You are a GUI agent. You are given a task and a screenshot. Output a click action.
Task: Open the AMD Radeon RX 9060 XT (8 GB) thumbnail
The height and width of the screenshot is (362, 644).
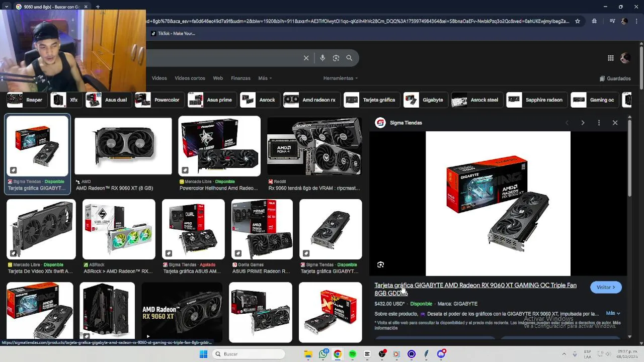tap(123, 146)
